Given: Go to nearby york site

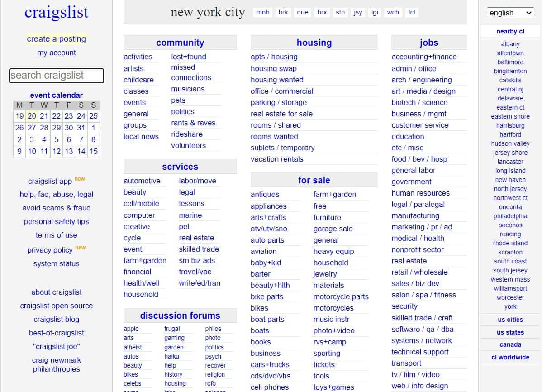Looking at the screenshot, I should pos(510,306).
